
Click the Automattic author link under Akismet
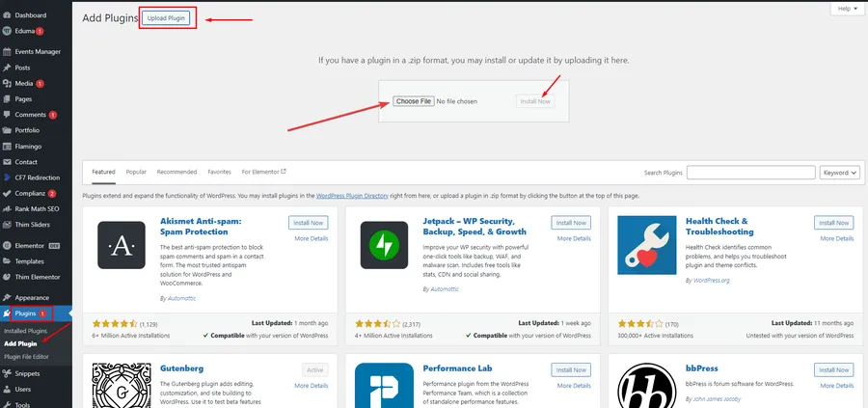pyautogui.click(x=180, y=298)
